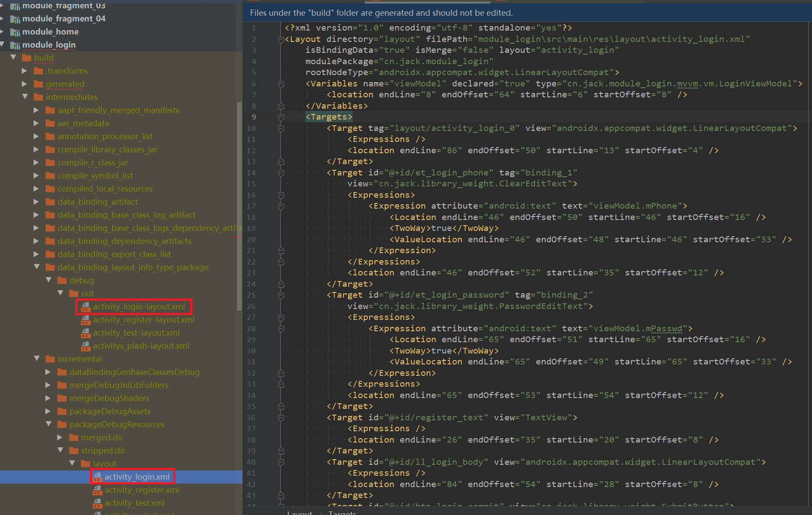Image resolution: width=812 pixels, height=515 pixels.
Task: Click the data_binding_artifact folder icon
Action: pos(50,202)
